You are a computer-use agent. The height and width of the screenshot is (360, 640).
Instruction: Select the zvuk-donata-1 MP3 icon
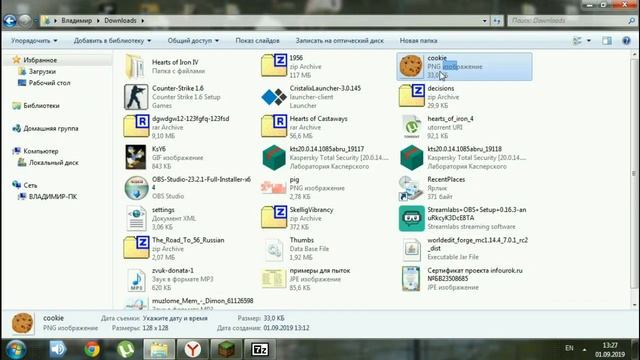[136, 279]
